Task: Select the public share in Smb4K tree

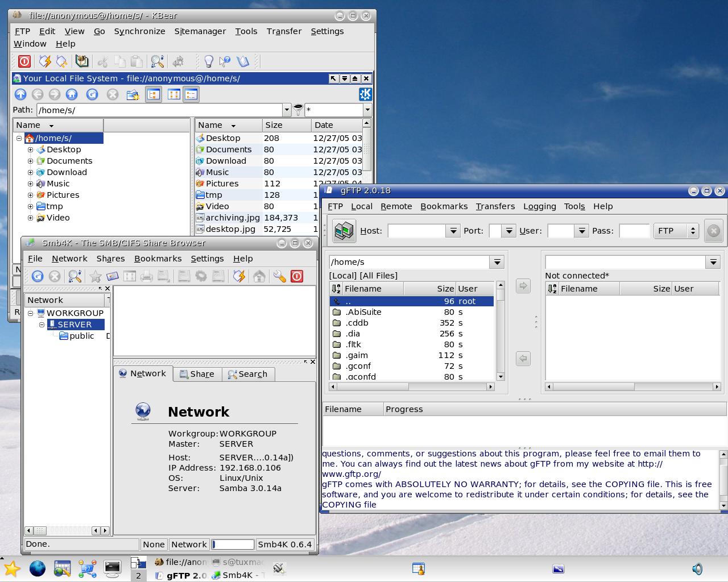Action: (81, 336)
